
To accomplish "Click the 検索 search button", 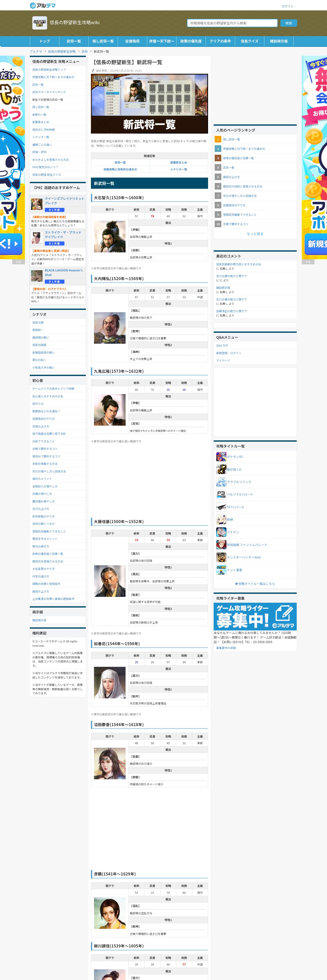I will click(289, 23).
